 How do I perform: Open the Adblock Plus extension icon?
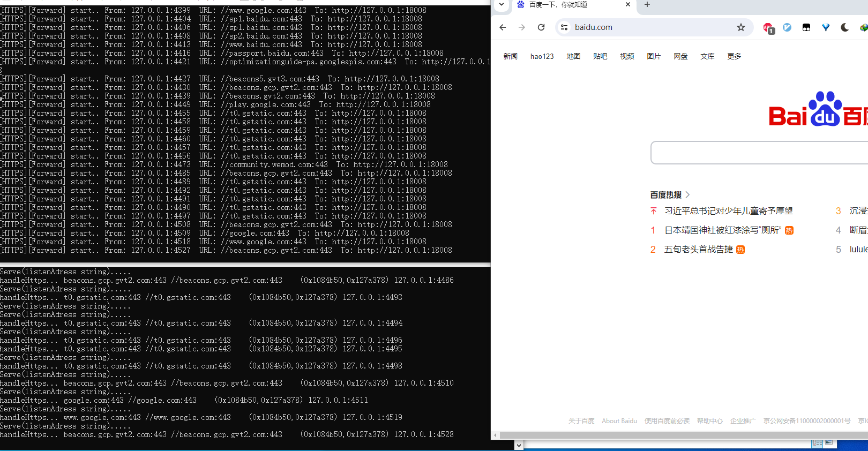point(768,28)
